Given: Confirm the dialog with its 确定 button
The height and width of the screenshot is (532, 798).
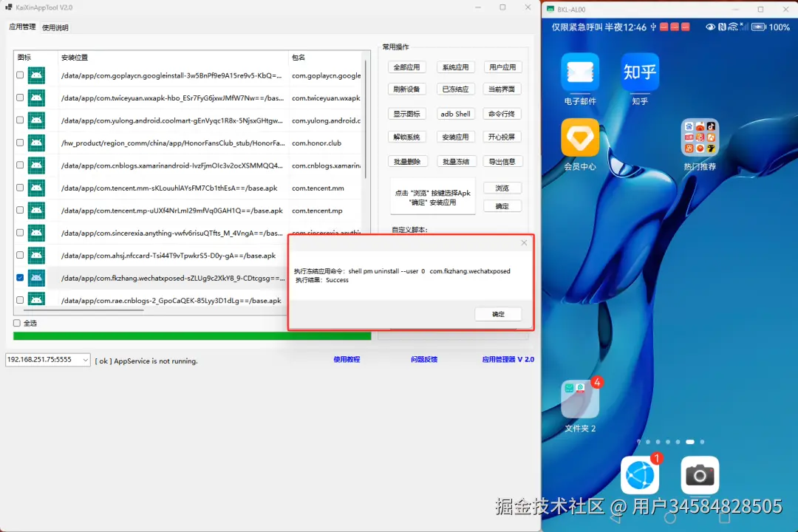Looking at the screenshot, I should (x=498, y=314).
